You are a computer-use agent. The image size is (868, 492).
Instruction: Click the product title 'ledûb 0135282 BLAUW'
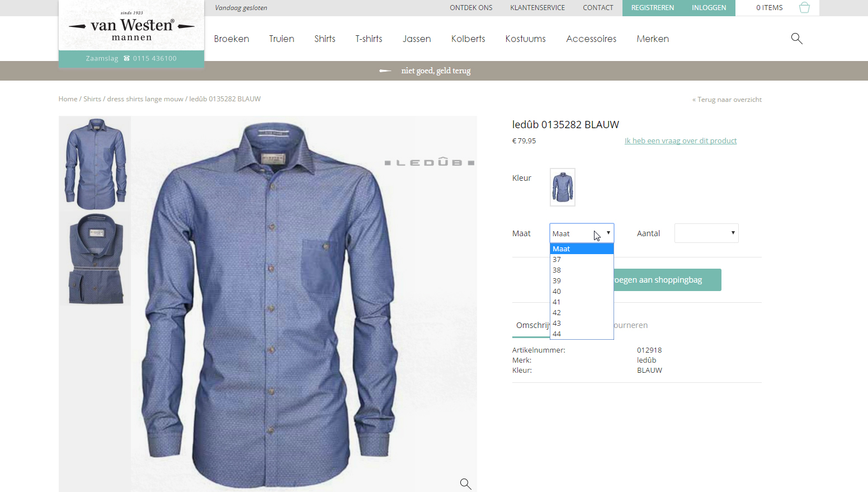tap(565, 125)
